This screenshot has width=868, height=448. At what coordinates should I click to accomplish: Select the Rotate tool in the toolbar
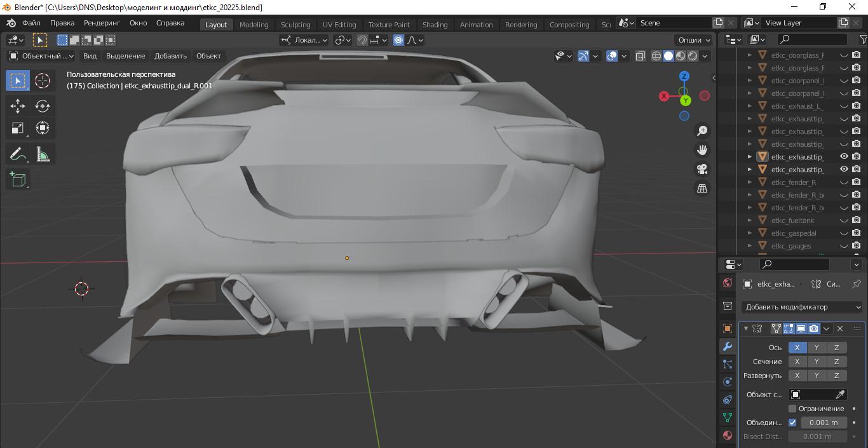click(43, 106)
